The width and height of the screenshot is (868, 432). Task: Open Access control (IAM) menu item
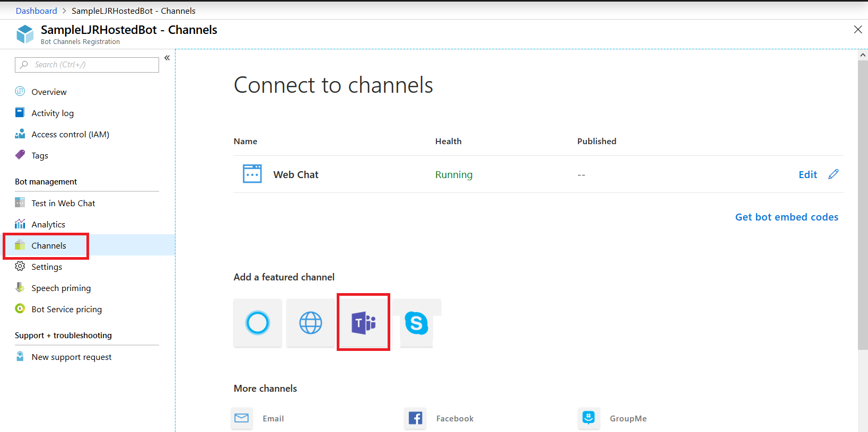(x=70, y=134)
